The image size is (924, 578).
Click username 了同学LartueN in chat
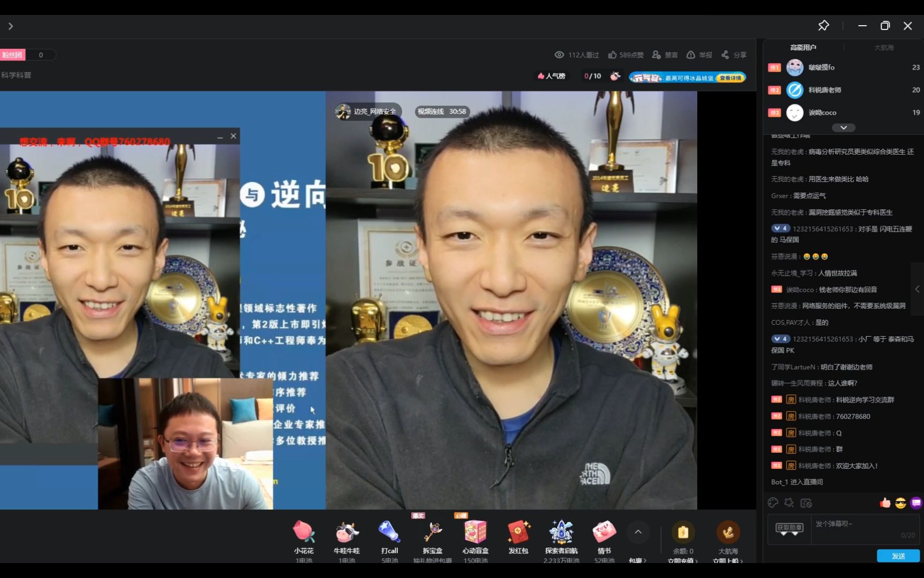793,367
